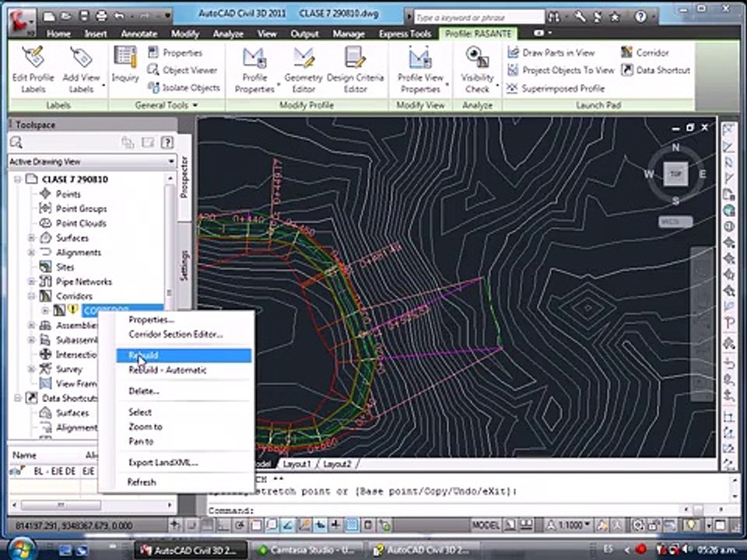Click the Print icon in quick access toolbar
Viewport: 747px width, 560px height.
pyautogui.click(x=101, y=16)
